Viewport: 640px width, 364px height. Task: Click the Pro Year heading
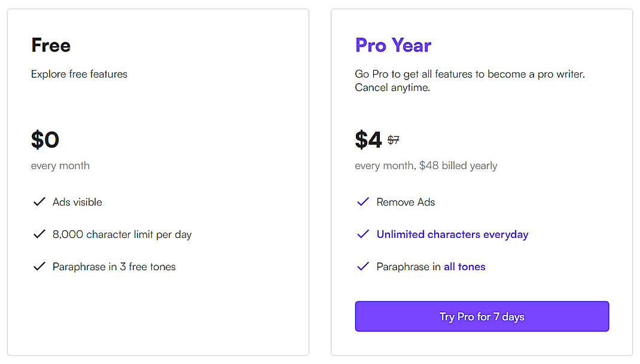click(x=393, y=45)
